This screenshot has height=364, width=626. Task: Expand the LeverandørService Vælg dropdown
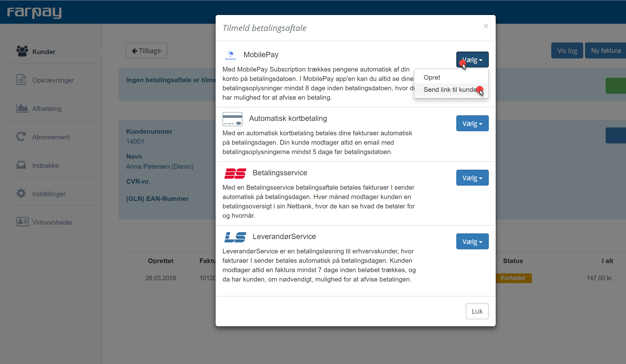[x=472, y=242]
